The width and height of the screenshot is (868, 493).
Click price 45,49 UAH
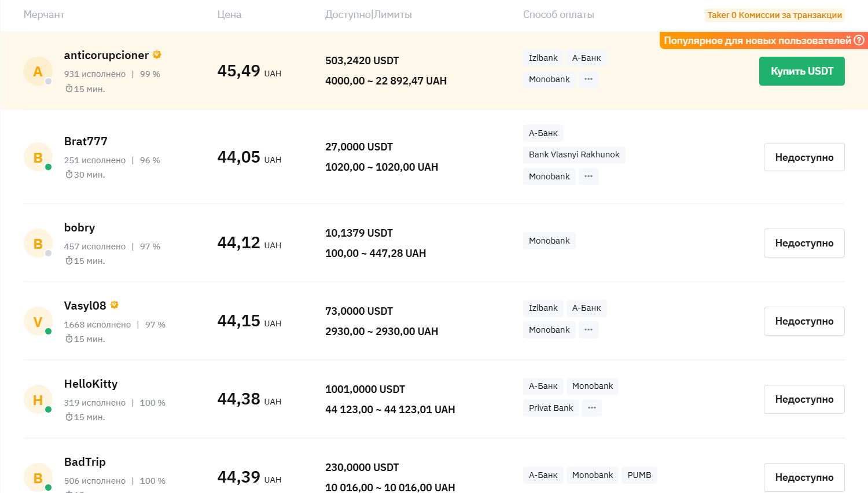(249, 71)
